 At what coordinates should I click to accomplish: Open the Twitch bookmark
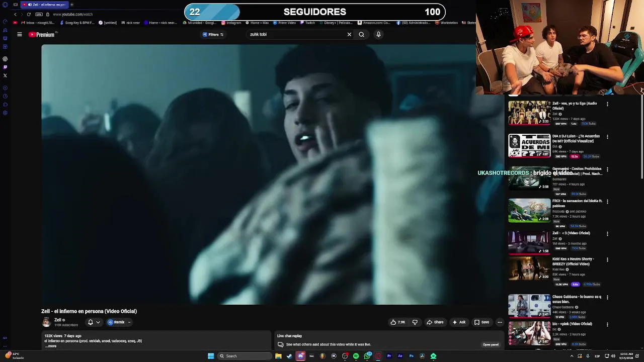308,23
